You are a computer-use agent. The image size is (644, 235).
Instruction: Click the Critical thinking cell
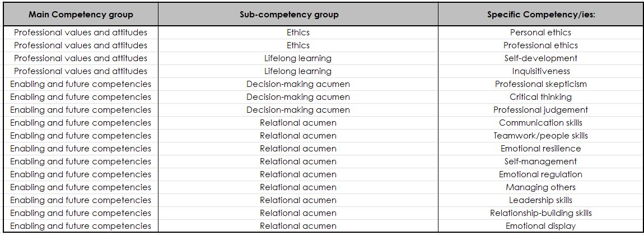(540, 97)
